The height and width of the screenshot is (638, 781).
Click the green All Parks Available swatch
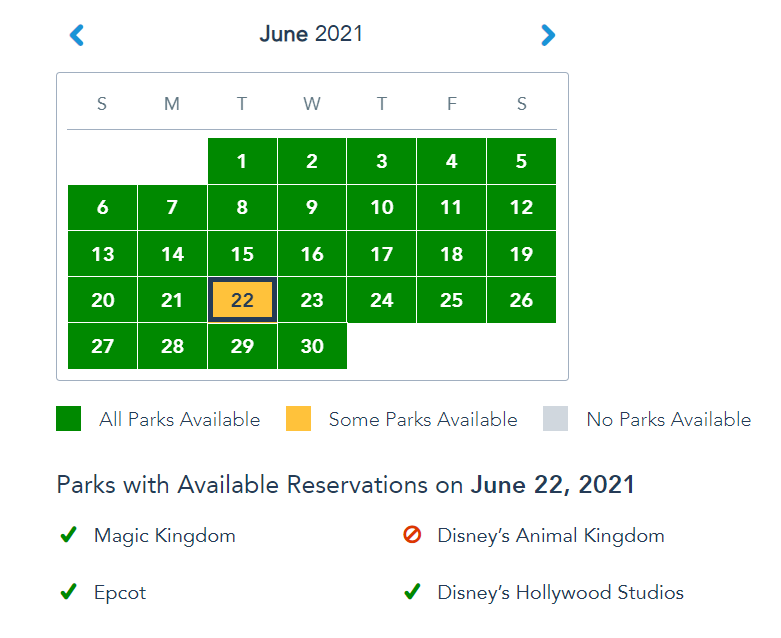tap(68, 419)
